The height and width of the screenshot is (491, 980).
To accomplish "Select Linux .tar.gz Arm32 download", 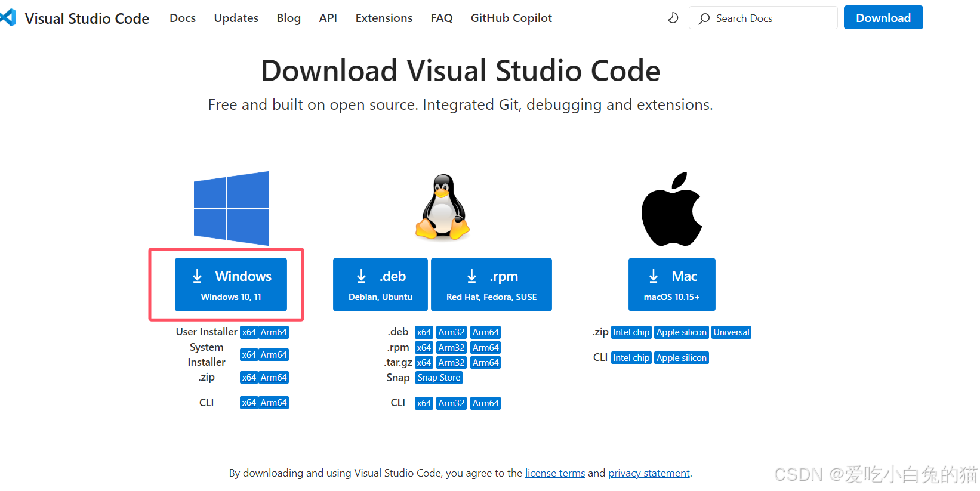I will point(451,363).
